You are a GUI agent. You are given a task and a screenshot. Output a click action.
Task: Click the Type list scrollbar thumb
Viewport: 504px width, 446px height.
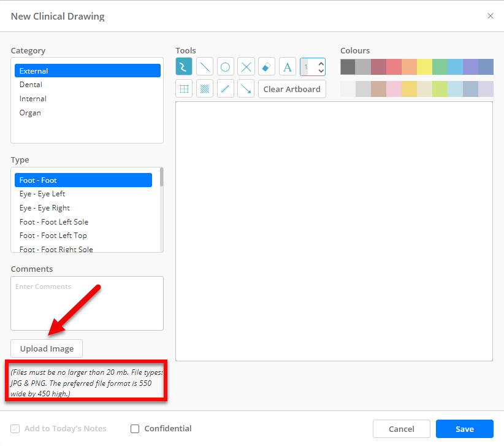coord(161,177)
